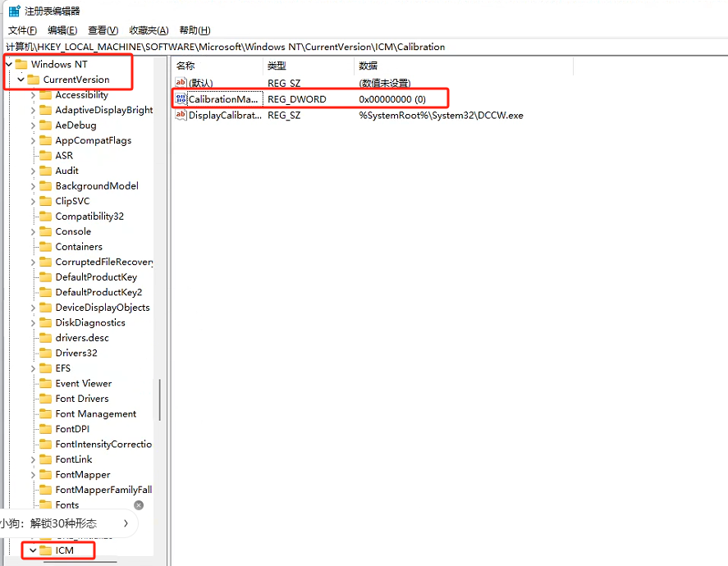This screenshot has height=566, width=728.
Task: Click the DefaultProductKey2 folder icon
Action: pos(45,292)
